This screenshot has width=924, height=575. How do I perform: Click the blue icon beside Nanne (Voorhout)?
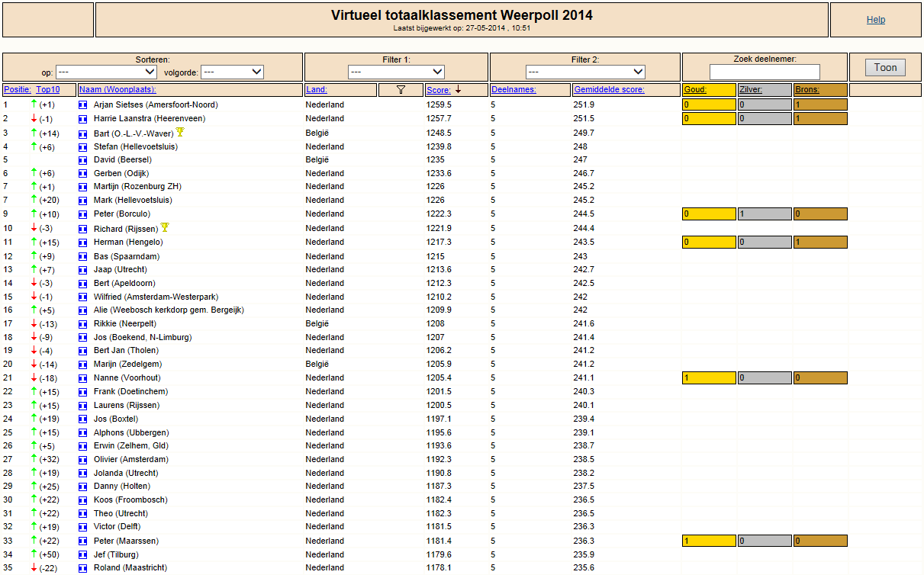pos(83,378)
